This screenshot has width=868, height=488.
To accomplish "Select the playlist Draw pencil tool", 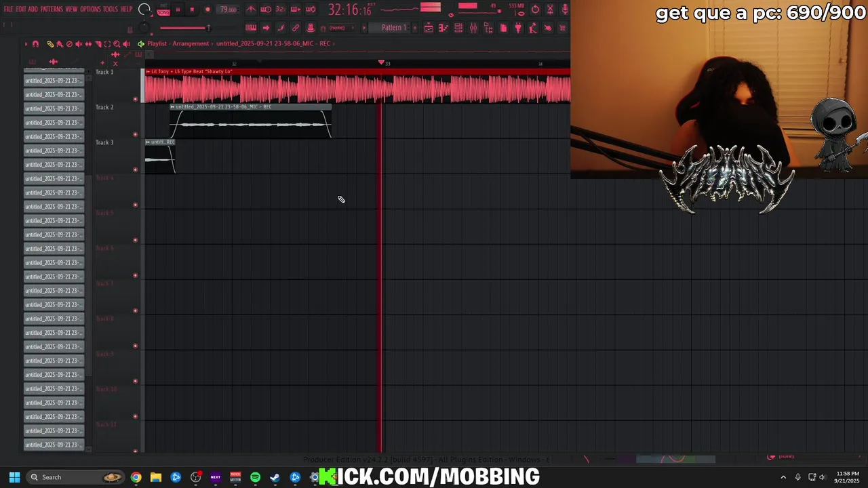I will 50,43.
